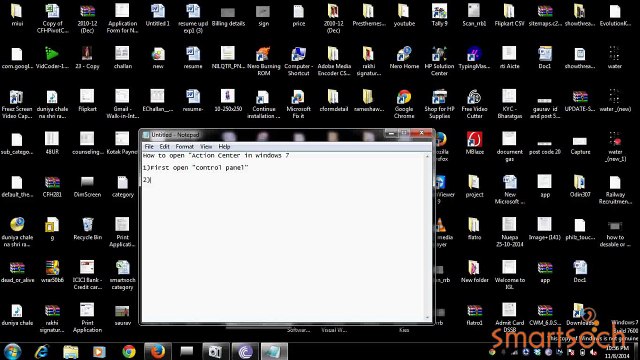Click the taskbar clock
Viewport: 640px width, 360px height.
[617, 352]
